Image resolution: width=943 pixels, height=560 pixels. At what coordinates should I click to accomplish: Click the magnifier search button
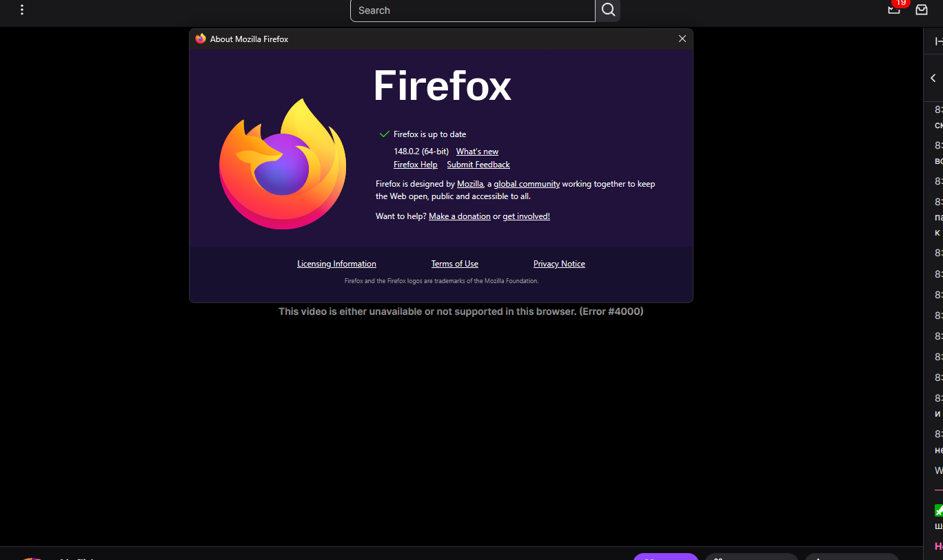(x=608, y=10)
